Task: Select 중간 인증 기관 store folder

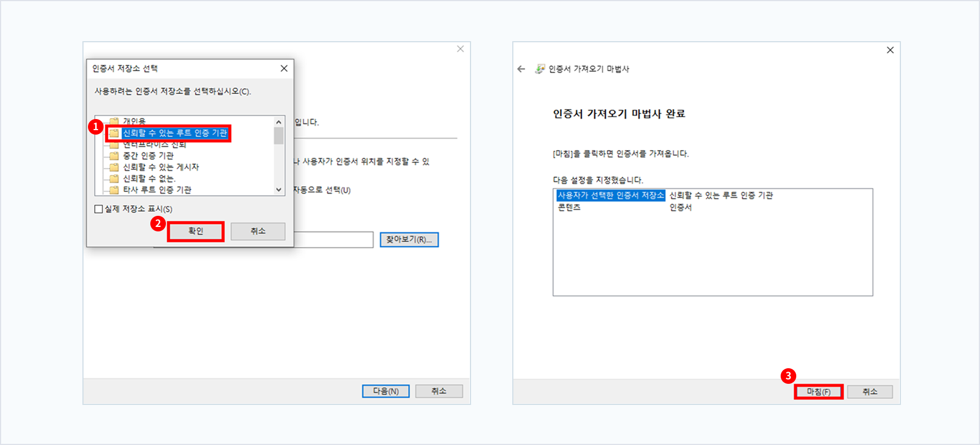Action: (x=148, y=156)
